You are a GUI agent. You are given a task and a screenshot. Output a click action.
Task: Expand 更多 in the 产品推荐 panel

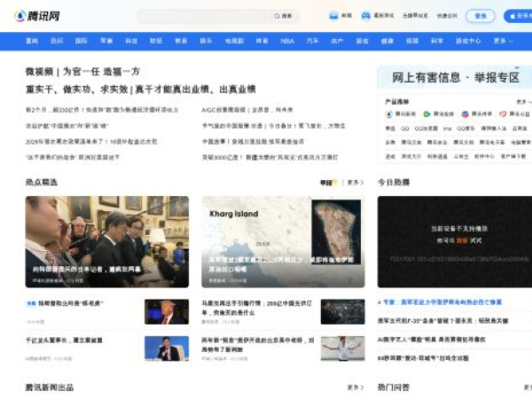(x=524, y=101)
